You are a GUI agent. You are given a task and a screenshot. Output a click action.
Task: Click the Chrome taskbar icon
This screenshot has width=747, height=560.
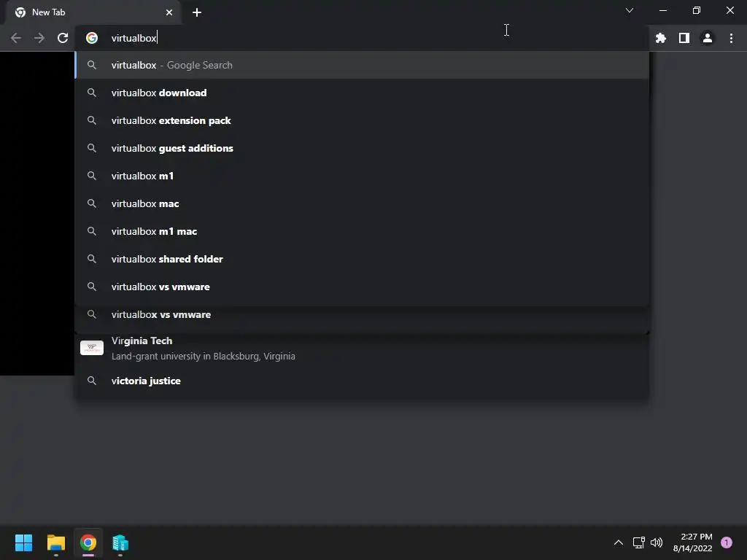(x=88, y=542)
